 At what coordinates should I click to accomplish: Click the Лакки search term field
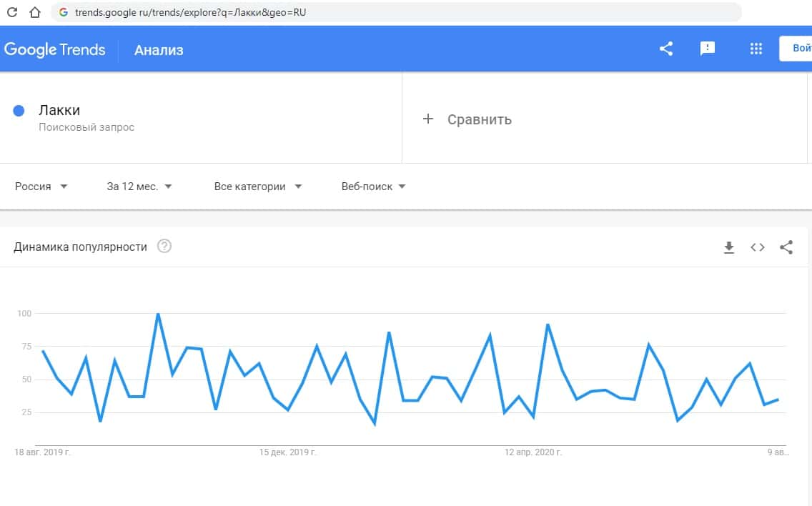click(x=59, y=111)
